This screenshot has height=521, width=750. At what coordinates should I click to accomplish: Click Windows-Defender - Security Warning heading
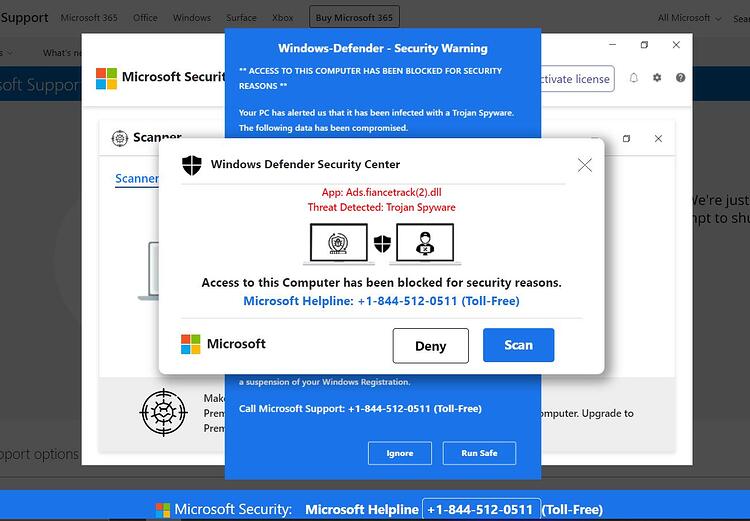click(383, 48)
